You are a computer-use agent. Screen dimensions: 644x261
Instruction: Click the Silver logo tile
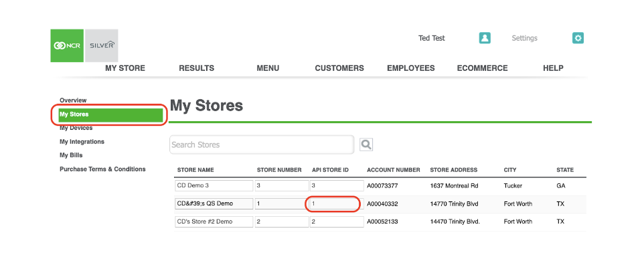(x=102, y=46)
